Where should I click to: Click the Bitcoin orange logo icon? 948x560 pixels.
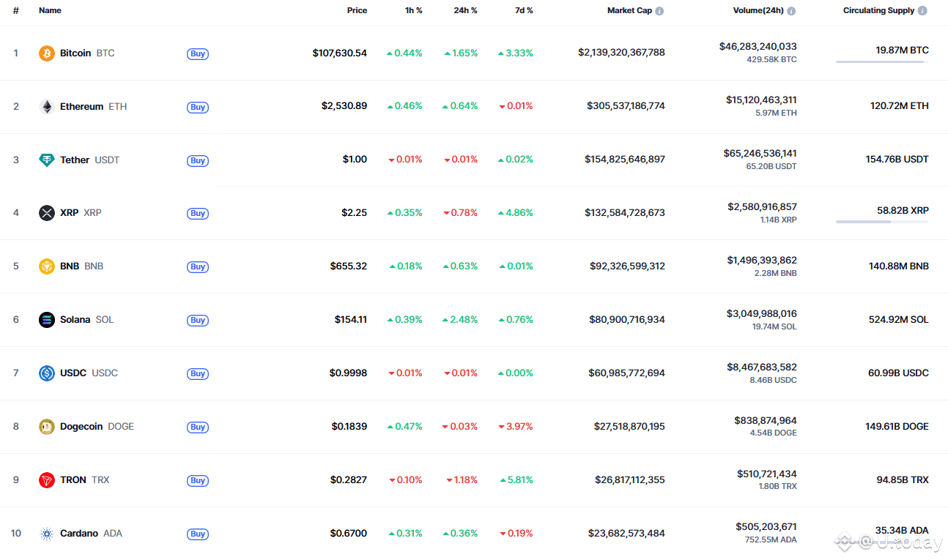(47, 53)
